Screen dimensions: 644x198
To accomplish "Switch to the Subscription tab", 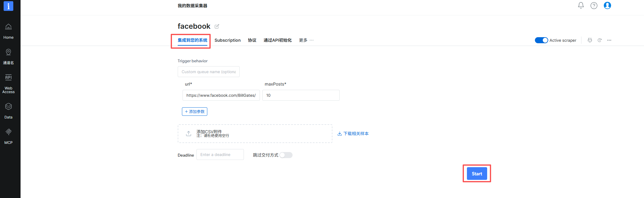I will pos(228,40).
